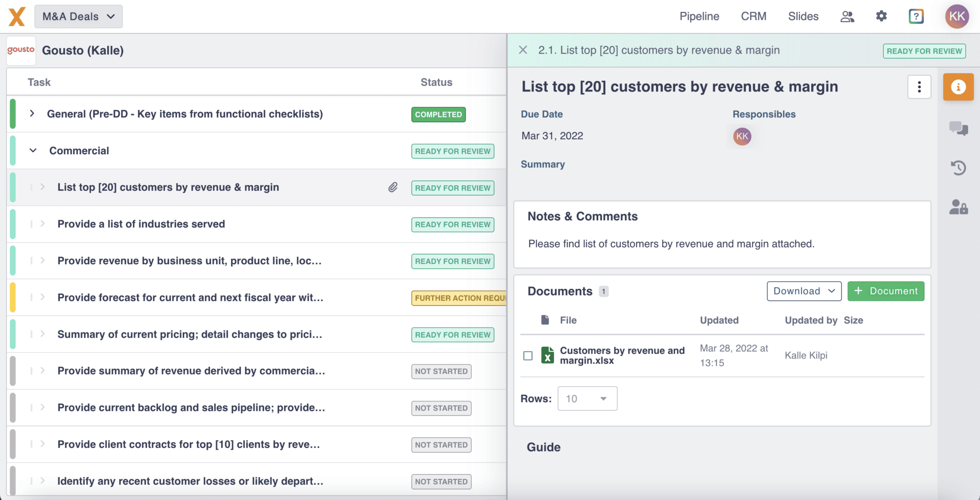Click the Updated column header
The height and width of the screenshot is (500, 980).
(x=719, y=320)
